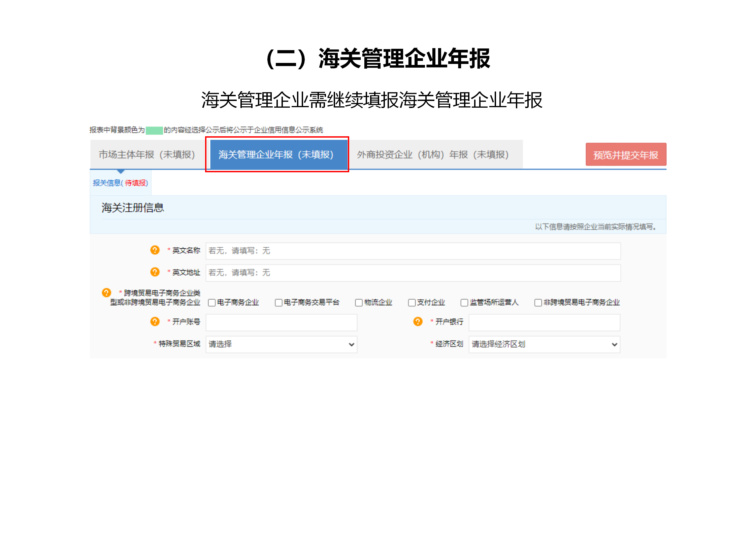Check the 电子商务企业 checkbox
The width and height of the screenshot is (756, 534).
point(211,302)
